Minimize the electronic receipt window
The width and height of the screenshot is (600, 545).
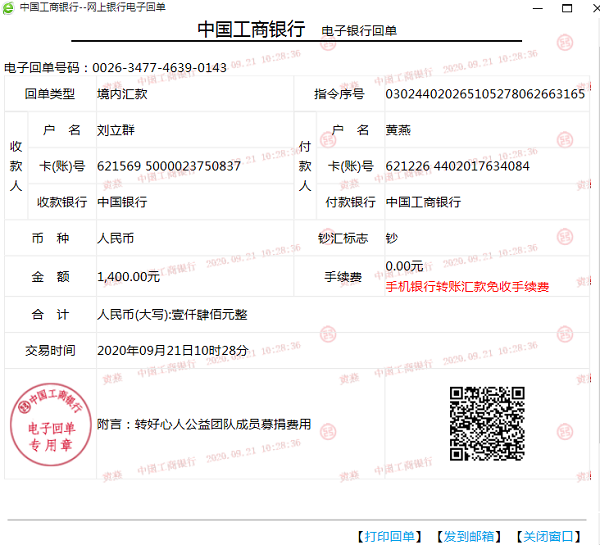538,8
